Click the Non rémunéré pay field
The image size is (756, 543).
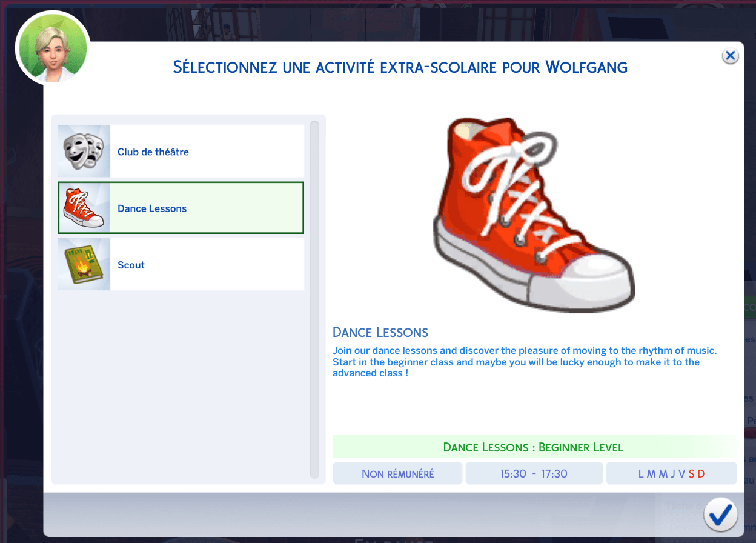(397, 474)
